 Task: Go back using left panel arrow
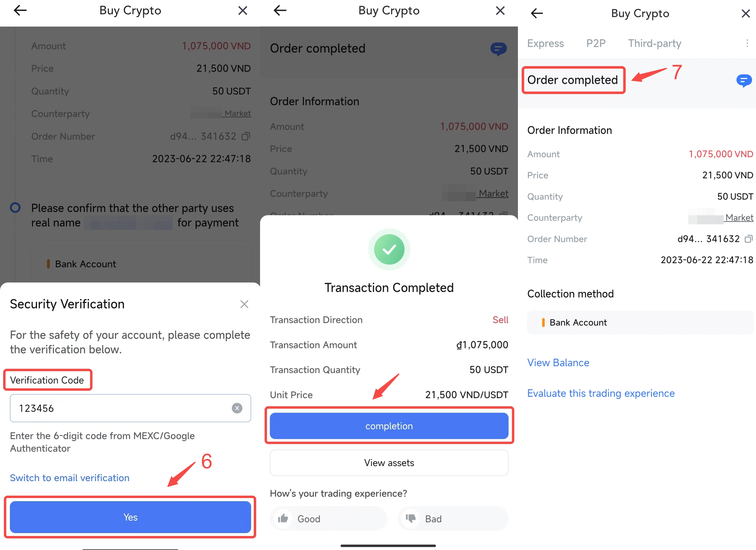click(20, 11)
